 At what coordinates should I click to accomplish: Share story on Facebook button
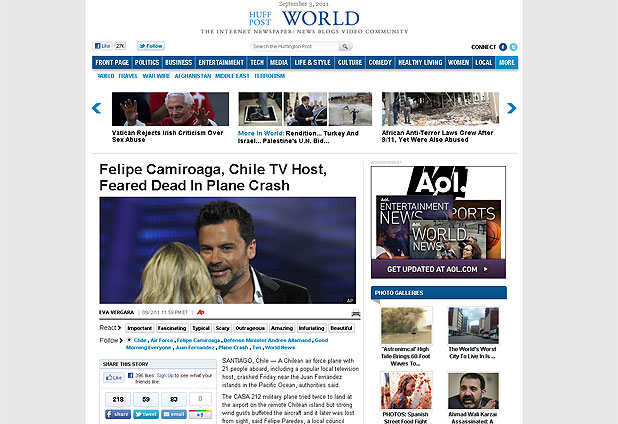coord(118,414)
